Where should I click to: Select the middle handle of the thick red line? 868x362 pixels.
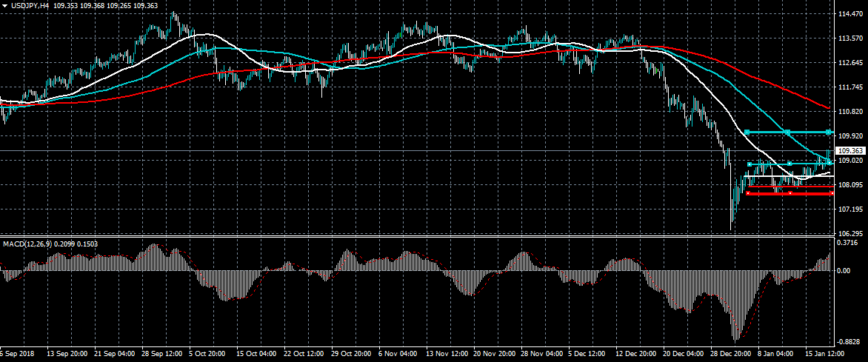(x=789, y=193)
